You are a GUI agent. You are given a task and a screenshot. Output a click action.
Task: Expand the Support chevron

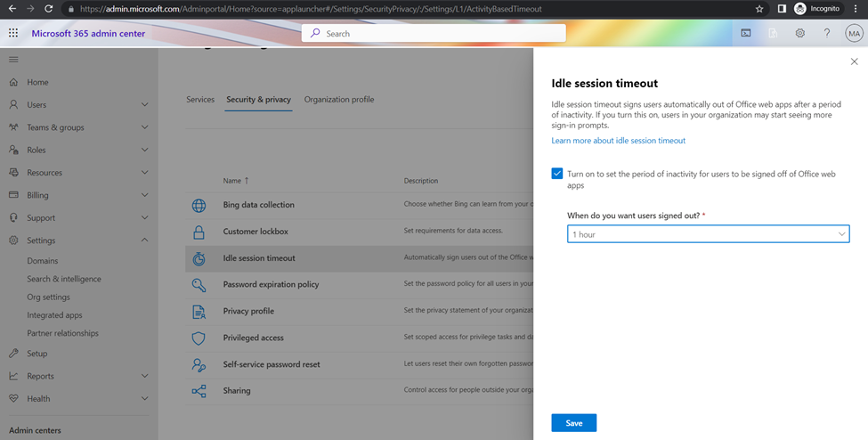coord(144,218)
